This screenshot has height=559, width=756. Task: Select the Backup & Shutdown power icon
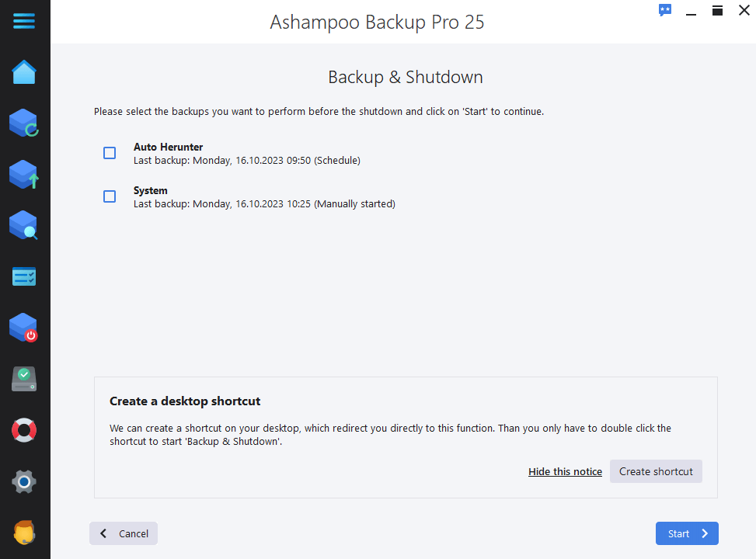pos(24,327)
